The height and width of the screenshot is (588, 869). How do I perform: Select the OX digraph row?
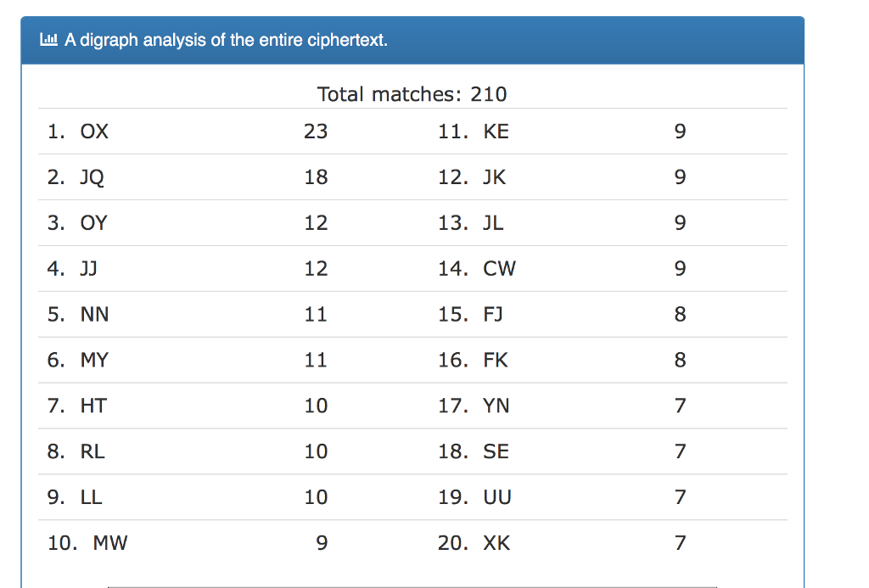[x=189, y=132]
